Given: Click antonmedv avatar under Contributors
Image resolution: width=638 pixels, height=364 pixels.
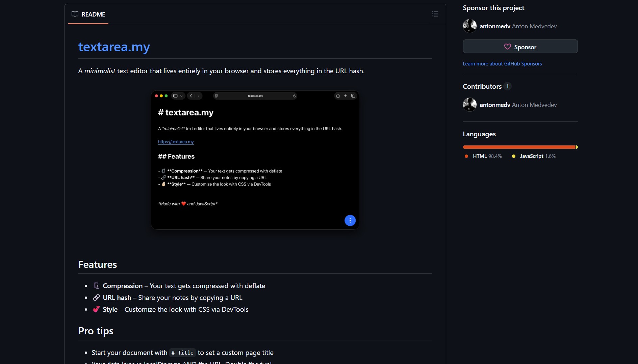Looking at the screenshot, I should (469, 105).
